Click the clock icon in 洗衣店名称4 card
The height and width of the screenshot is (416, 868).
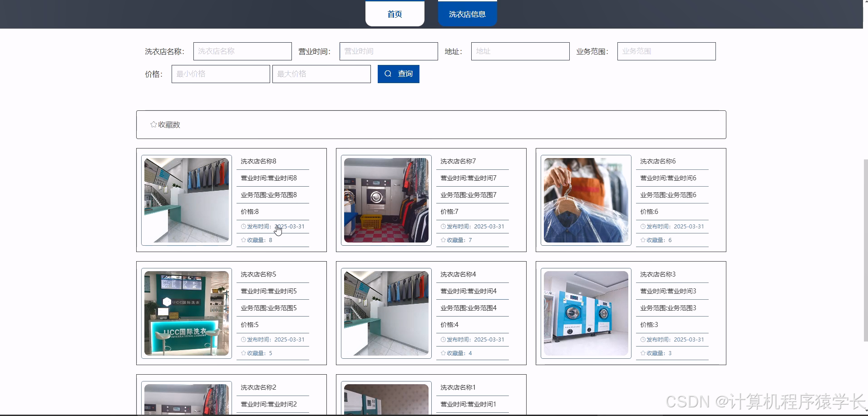click(443, 339)
